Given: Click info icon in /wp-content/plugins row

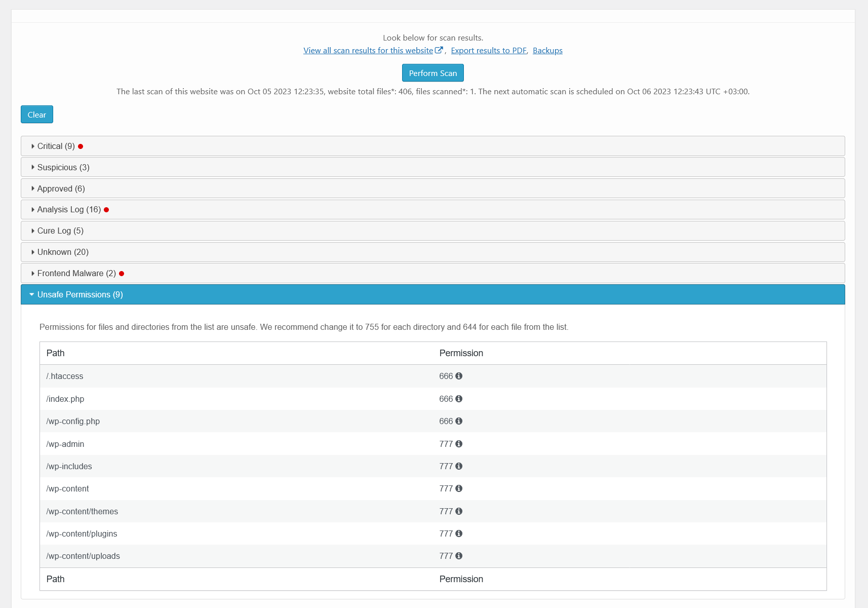Looking at the screenshot, I should tap(459, 534).
